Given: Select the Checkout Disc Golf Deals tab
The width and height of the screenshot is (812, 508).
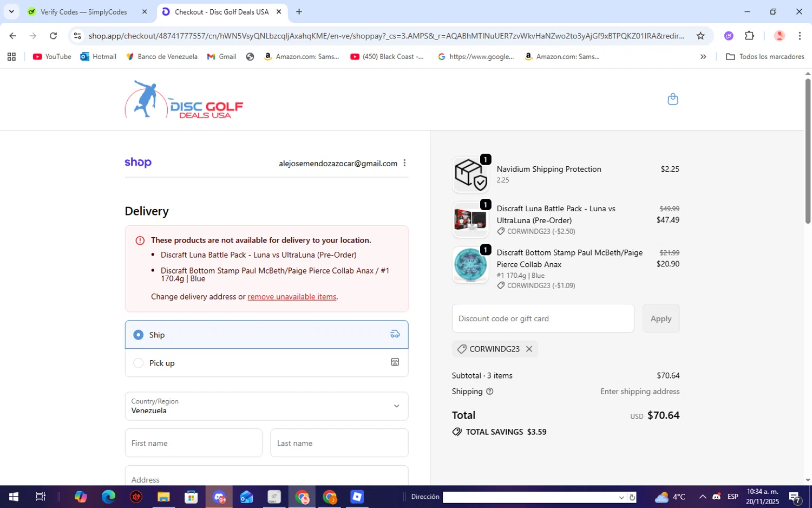Looking at the screenshot, I should 221,12.
